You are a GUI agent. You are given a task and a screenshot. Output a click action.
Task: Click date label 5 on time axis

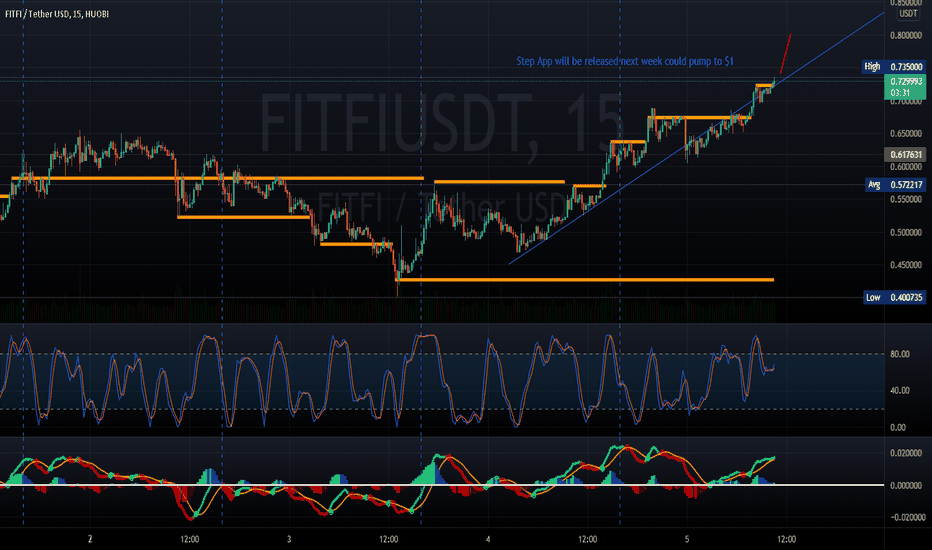687,539
